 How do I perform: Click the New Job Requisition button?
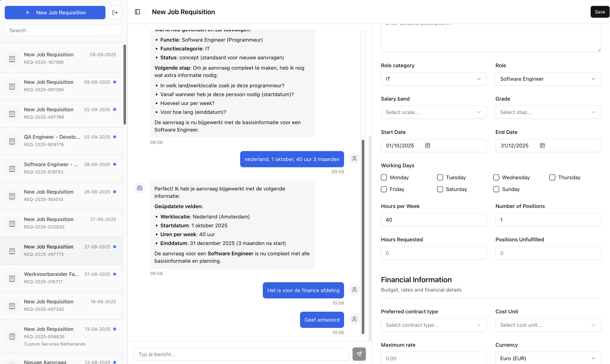tap(55, 13)
